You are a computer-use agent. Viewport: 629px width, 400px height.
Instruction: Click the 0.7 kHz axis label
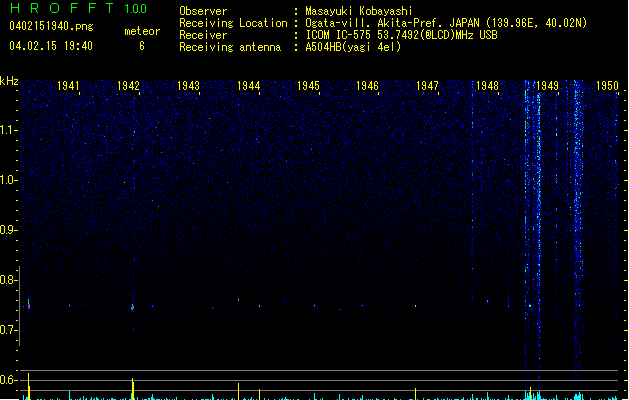click(8, 330)
